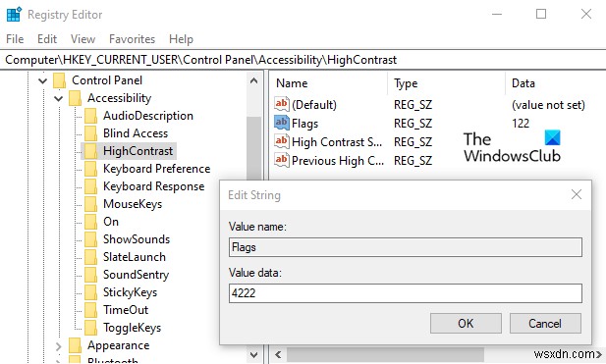606x364 pixels.
Task: Select the TimeOut key
Action: pos(126,310)
